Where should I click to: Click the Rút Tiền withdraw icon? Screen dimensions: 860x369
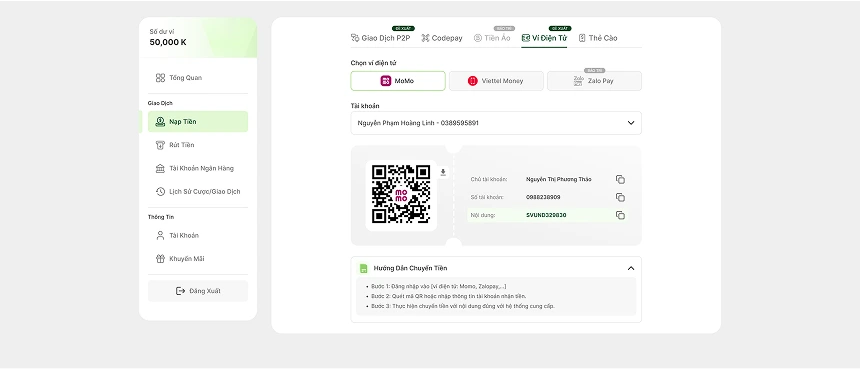point(160,145)
